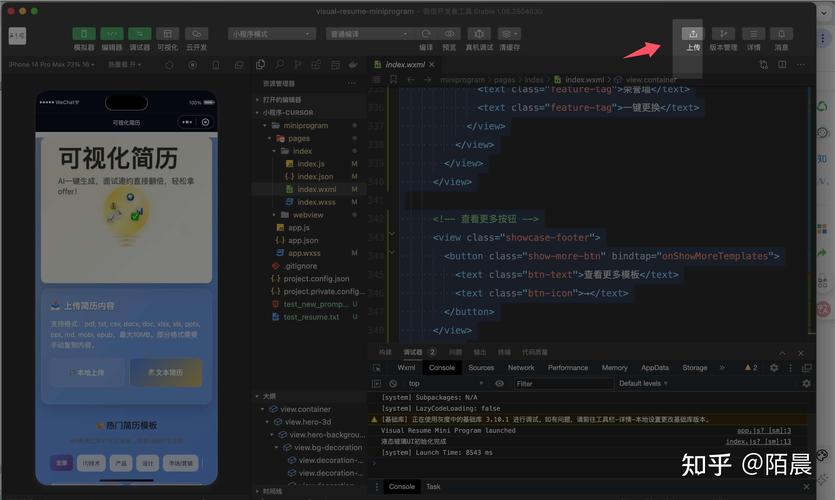Show more devtools tabs chevron

(x=722, y=367)
